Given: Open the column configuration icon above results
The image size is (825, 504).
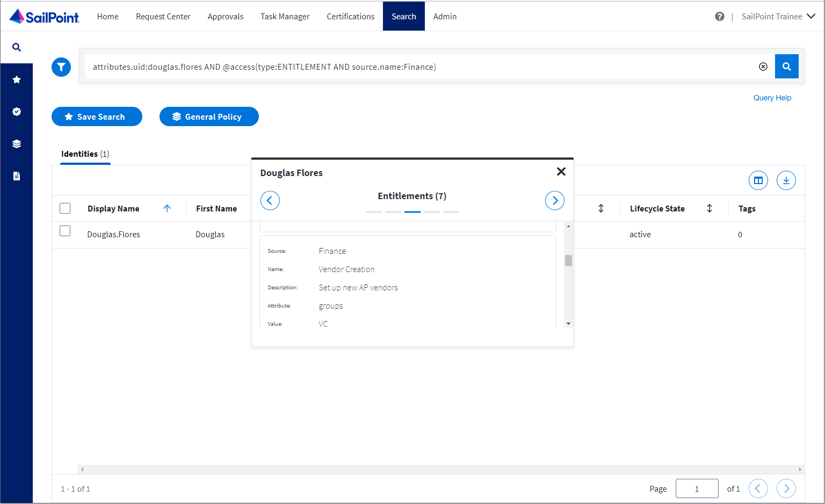Looking at the screenshot, I should [758, 180].
